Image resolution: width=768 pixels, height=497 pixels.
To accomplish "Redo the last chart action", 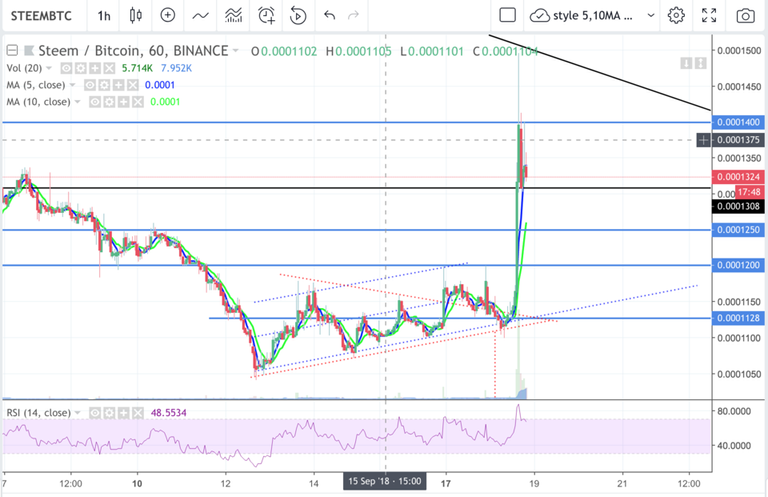I will 353,16.
